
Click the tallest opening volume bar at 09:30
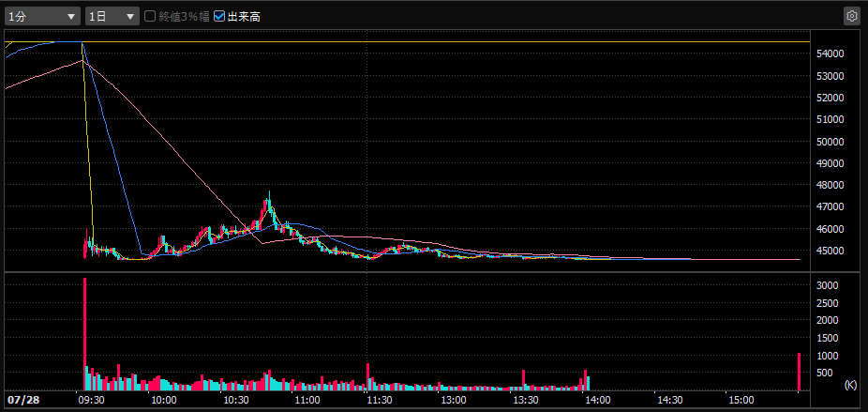[84, 334]
